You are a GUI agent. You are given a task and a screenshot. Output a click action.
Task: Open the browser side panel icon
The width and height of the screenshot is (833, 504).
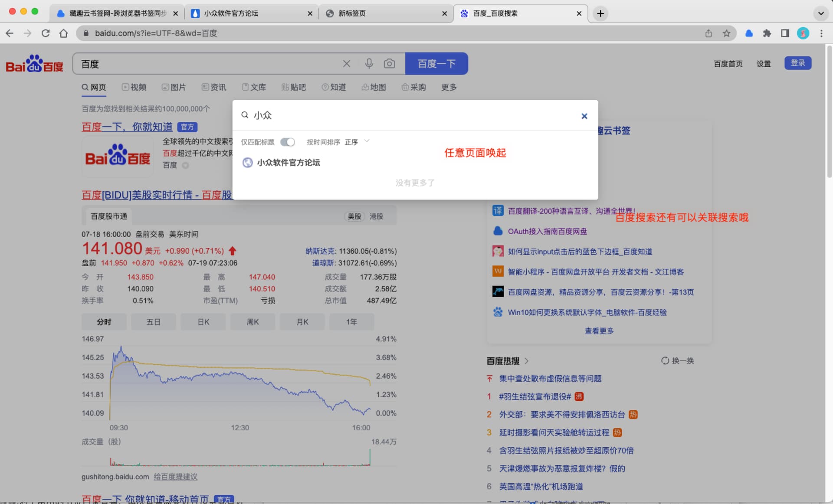coord(785,33)
